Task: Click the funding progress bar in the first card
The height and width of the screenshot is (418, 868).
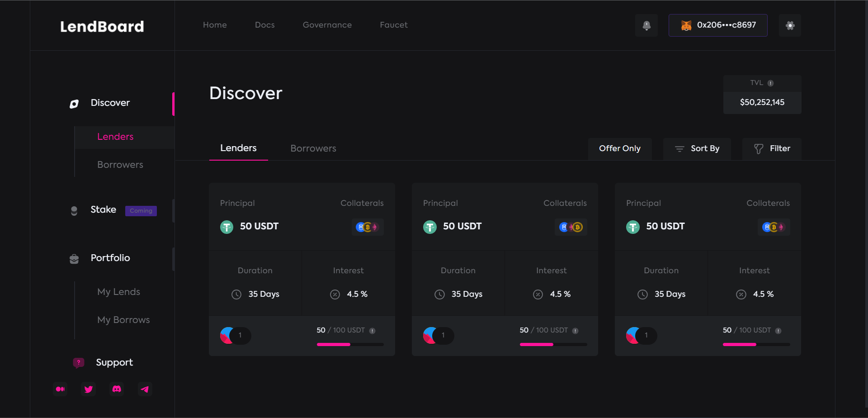Action: click(350, 345)
